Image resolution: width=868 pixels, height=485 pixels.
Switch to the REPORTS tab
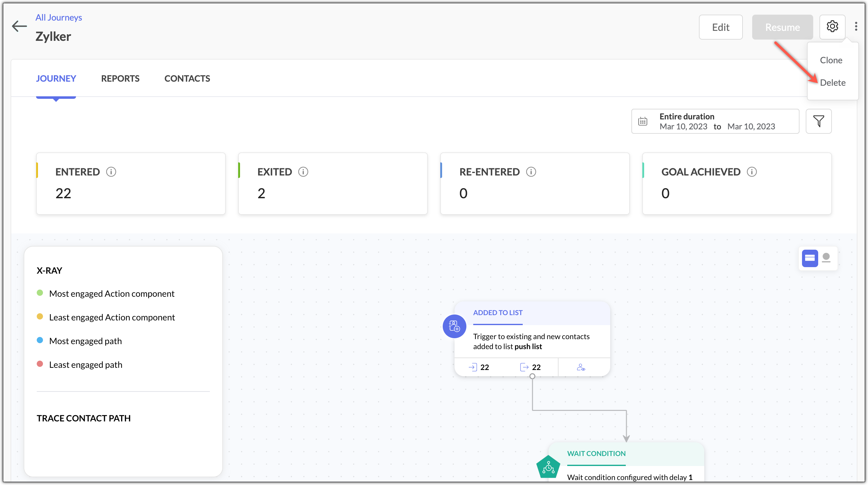click(120, 79)
